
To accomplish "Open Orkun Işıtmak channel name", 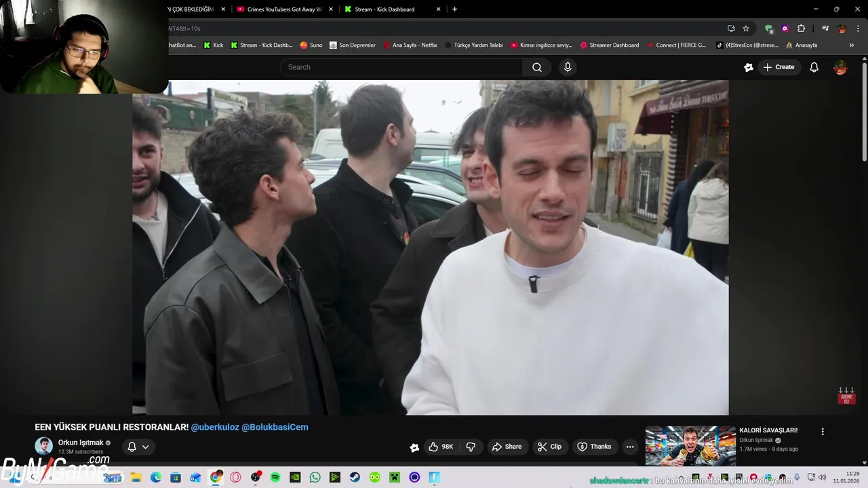I will pyautogui.click(x=81, y=443).
